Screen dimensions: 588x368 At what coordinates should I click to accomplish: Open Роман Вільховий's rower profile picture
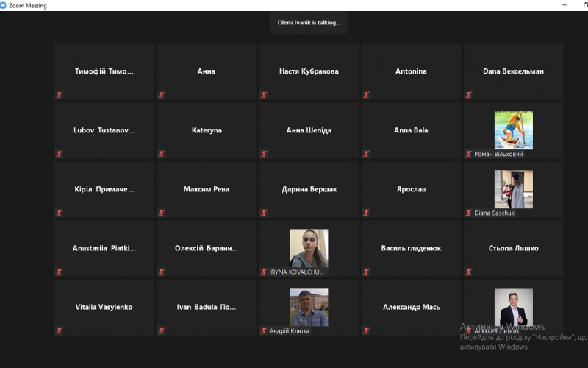[513, 130]
